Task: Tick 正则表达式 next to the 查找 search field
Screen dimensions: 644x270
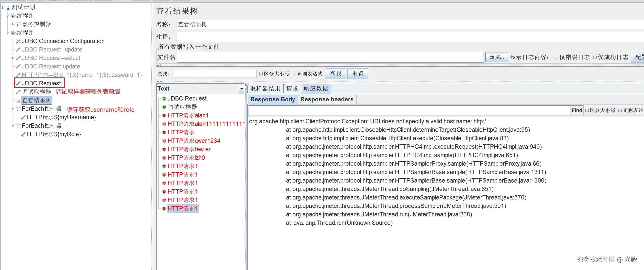Action: click(294, 74)
